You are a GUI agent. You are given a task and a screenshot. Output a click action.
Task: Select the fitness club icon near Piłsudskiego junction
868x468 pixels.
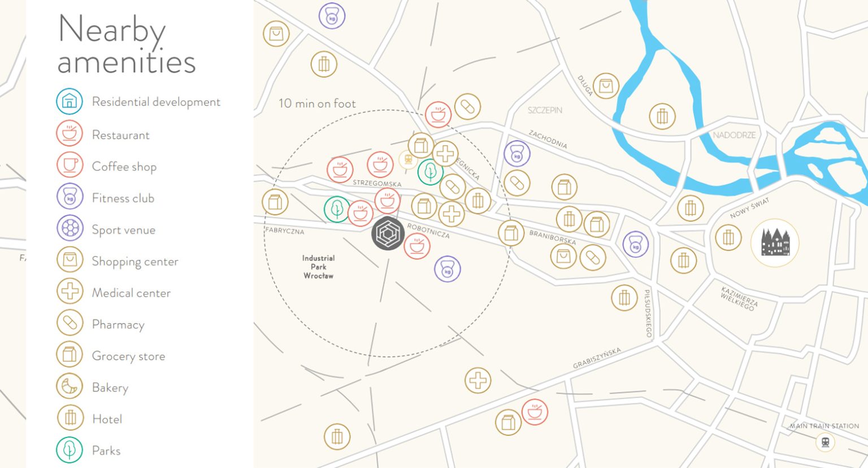(636, 244)
